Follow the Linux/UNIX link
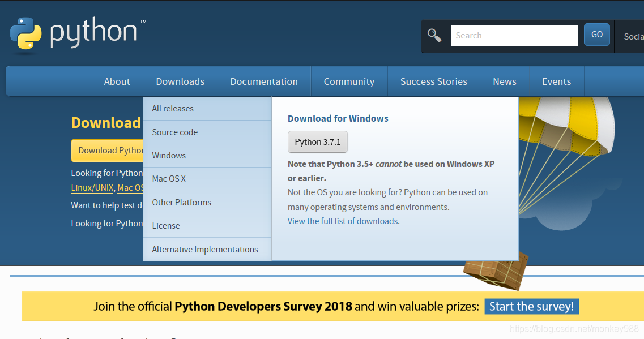Viewport: 644px width, 339px height. point(92,188)
